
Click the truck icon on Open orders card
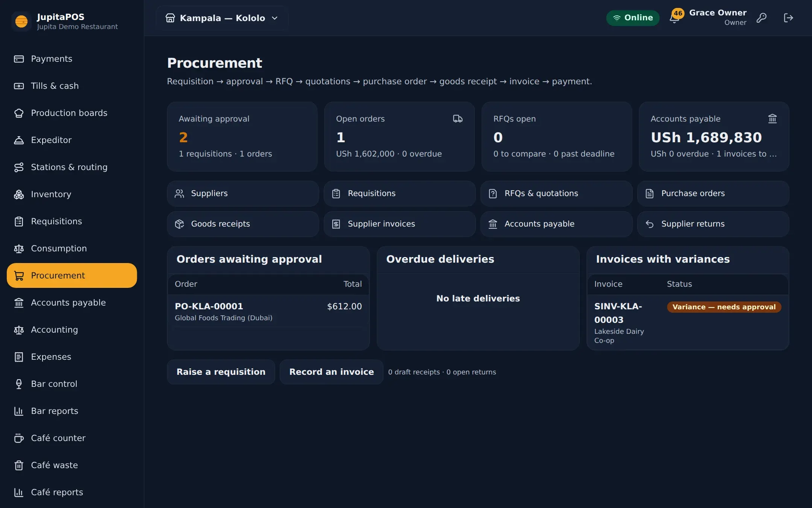458,119
